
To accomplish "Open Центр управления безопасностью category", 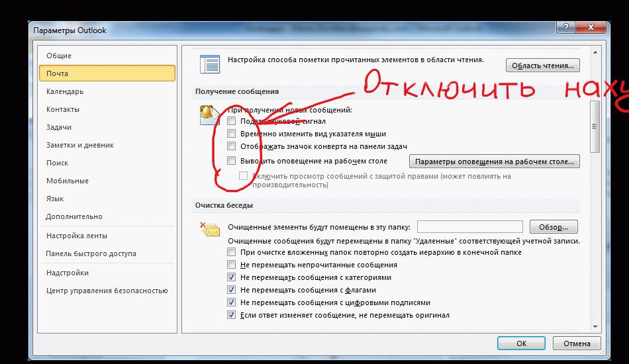I will 107,291.
